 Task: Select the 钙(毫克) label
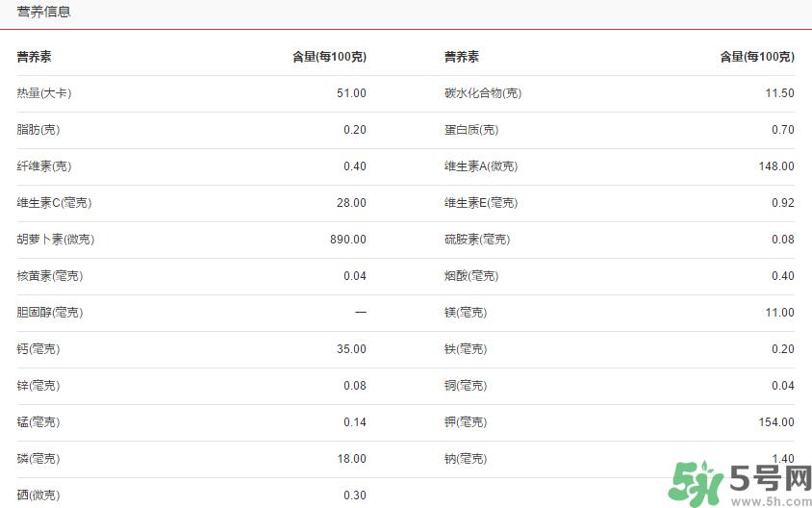pos(38,349)
